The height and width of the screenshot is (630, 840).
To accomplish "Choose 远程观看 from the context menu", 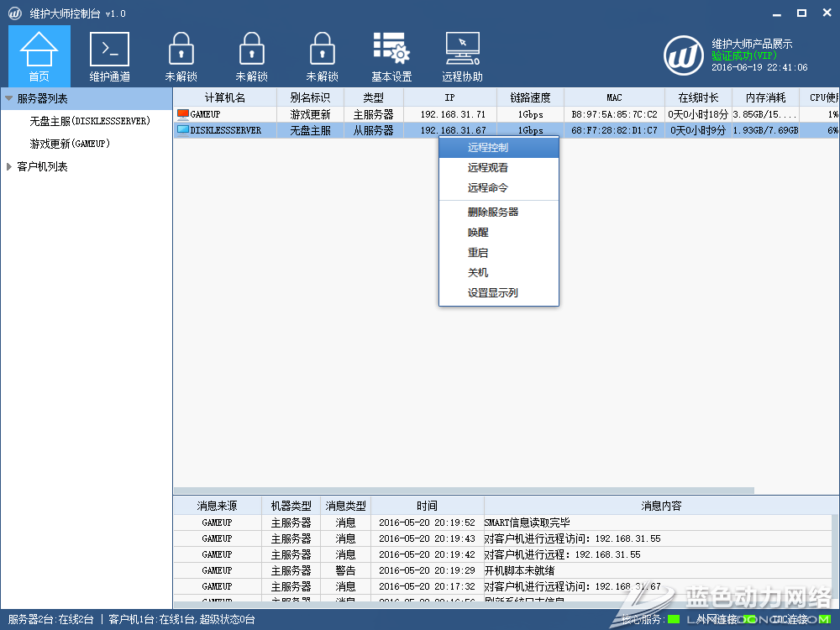I will tap(488, 167).
